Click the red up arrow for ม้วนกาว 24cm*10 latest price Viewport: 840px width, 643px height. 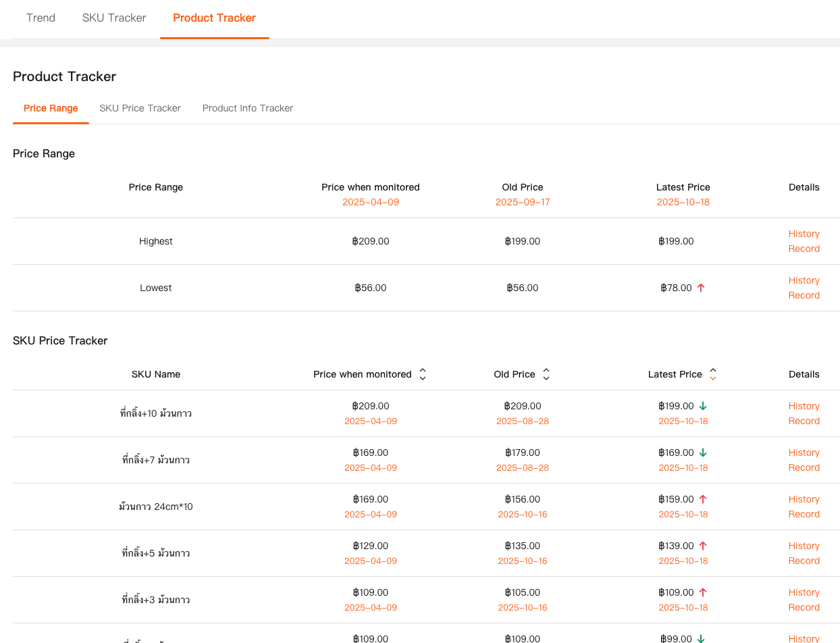click(x=702, y=499)
